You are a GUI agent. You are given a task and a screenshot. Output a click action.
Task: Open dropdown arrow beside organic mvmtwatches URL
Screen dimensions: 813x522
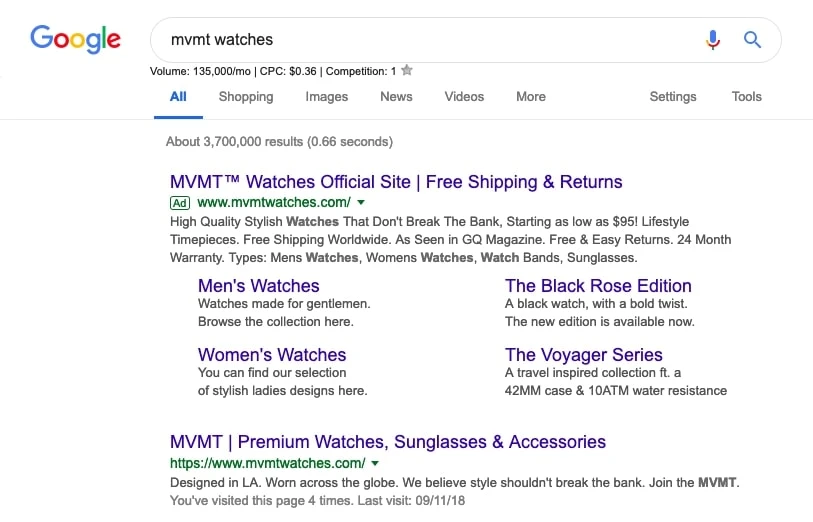[375, 464]
